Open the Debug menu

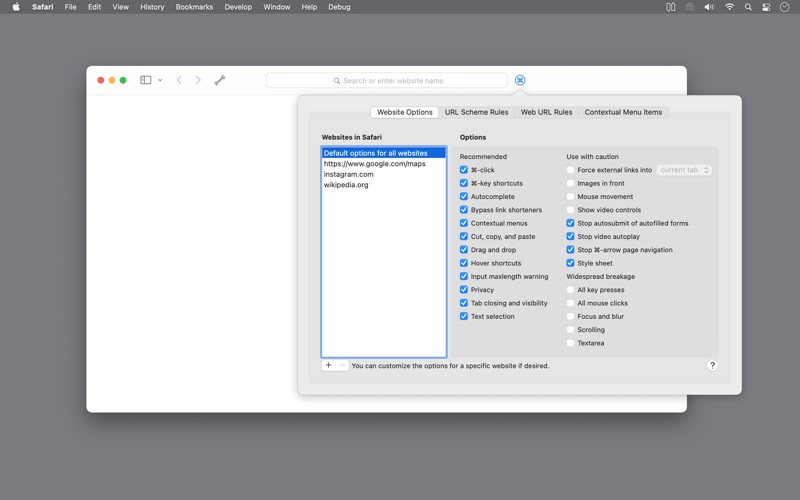(339, 7)
